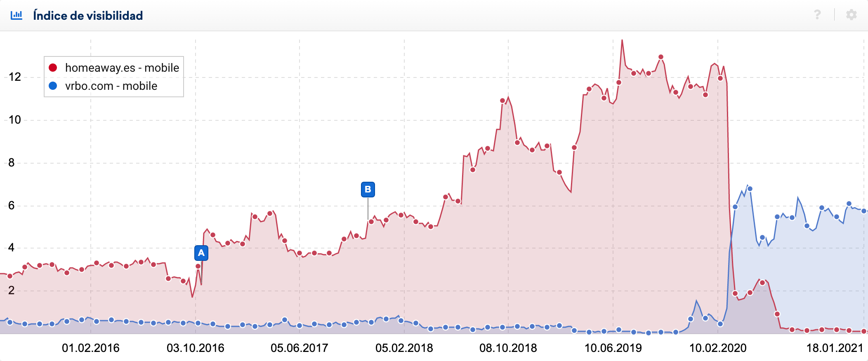Select the 03.10.2016 date label
Screen dimensions: 868x361
coord(196,348)
